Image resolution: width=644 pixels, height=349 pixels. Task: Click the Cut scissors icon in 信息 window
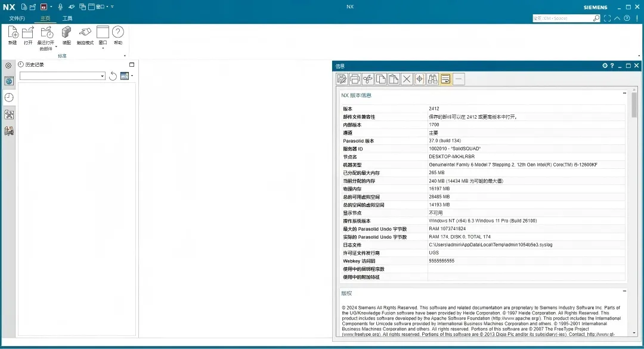point(367,79)
